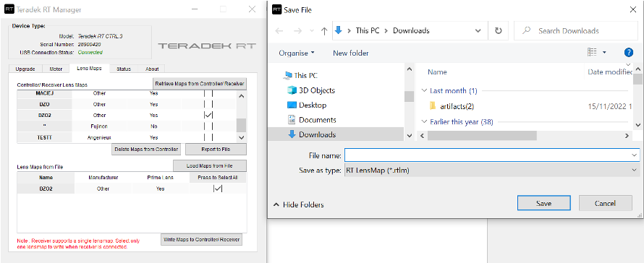
Task: Toggle the Fujinon lens map checkbox
Action: pyautogui.click(x=208, y=126)
